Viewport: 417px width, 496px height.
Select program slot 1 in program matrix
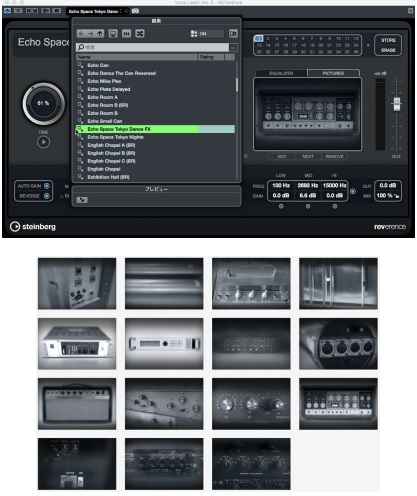(x=259, y=38)
